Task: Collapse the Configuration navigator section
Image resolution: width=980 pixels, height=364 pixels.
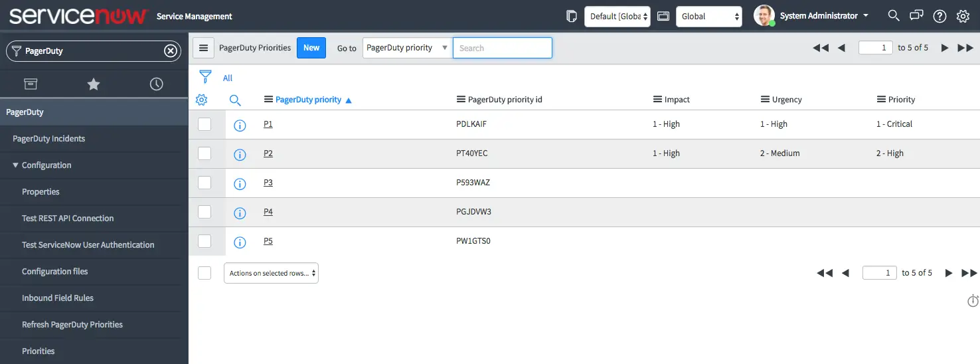Action: pyautogui.click(x=42, y=165)
